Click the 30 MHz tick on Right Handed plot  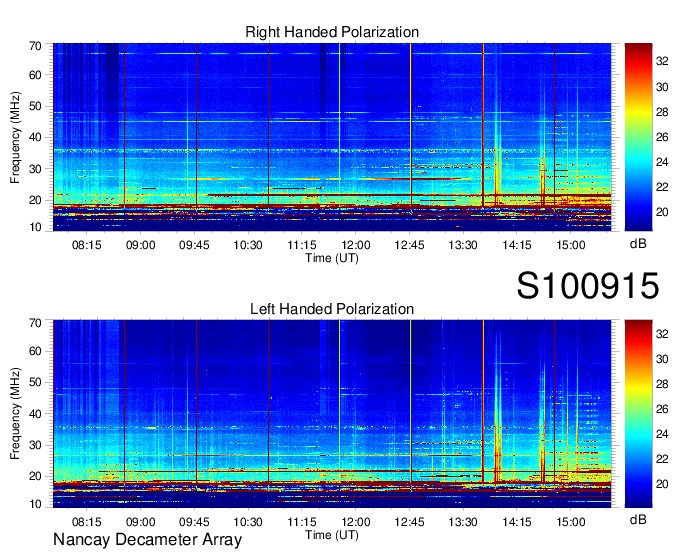(x=35, y=169)
